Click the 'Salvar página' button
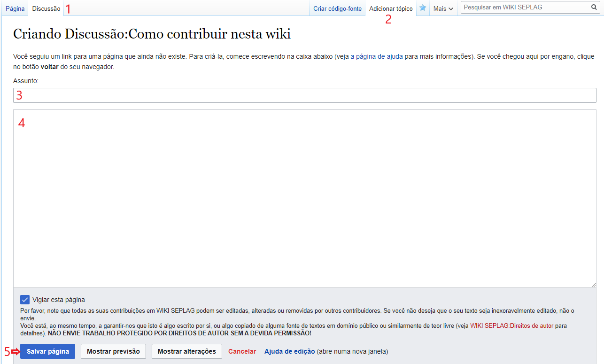604x364 pixels. 48,351
